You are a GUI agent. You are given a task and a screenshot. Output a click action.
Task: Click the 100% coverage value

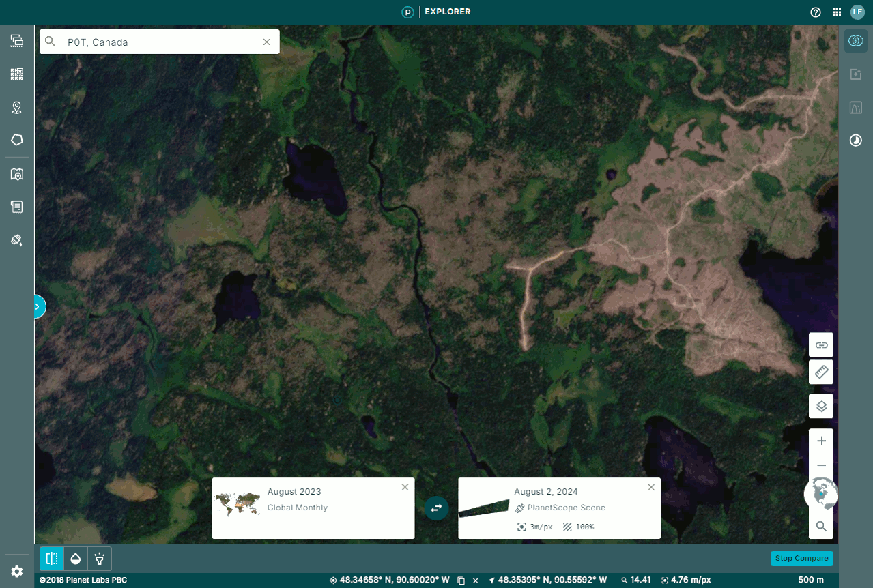[584, 527]
